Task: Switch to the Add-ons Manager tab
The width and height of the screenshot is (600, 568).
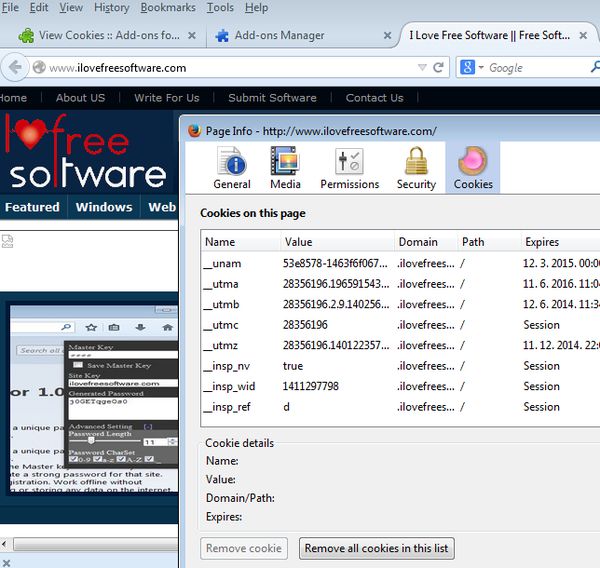Action: (279, 36)
